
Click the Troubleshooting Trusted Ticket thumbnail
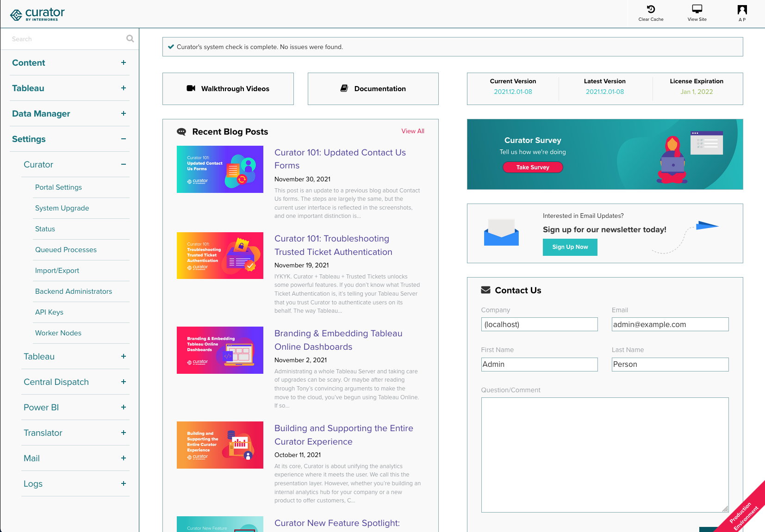click(220, 255)
